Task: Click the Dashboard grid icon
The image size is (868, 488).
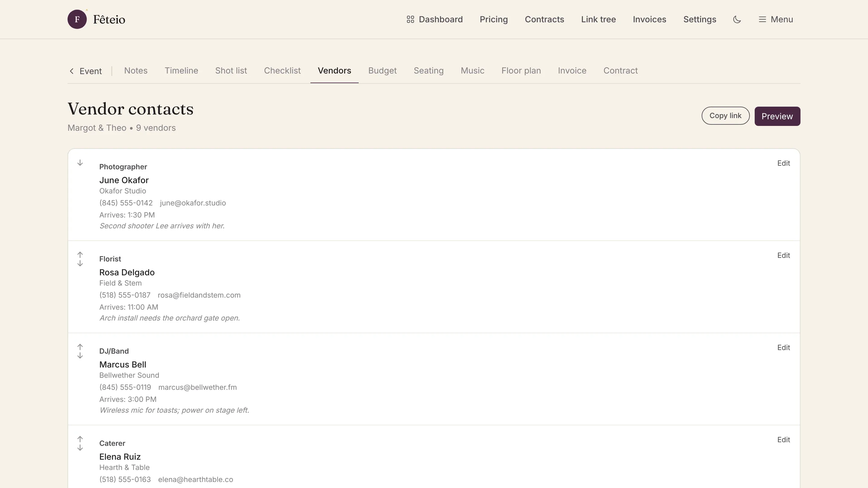Action: (x=410, y=19)
